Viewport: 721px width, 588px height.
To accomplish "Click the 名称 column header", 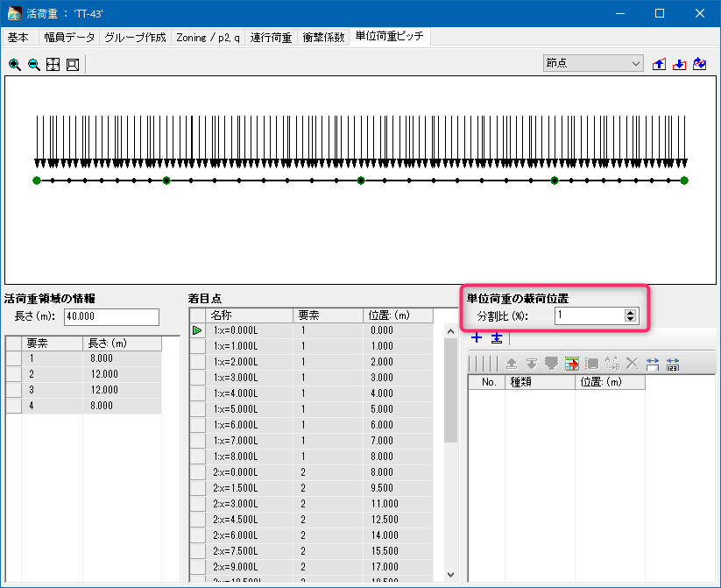I will [249, 315].
